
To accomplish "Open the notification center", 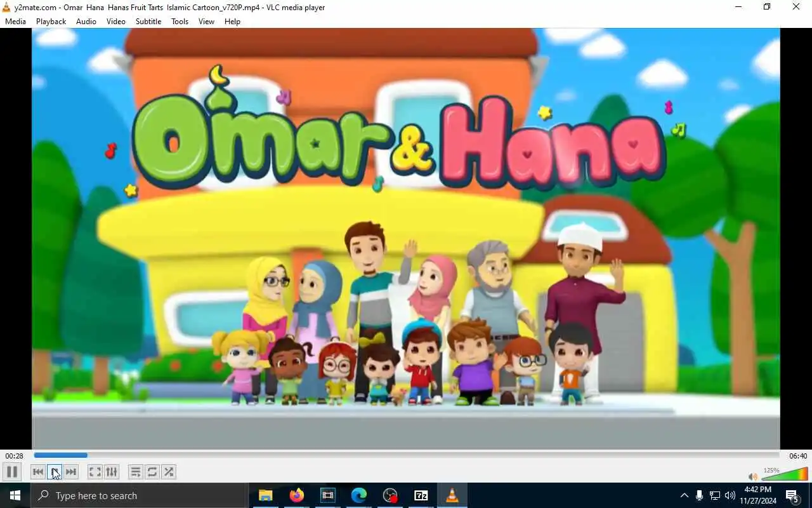I will (793, 495).
